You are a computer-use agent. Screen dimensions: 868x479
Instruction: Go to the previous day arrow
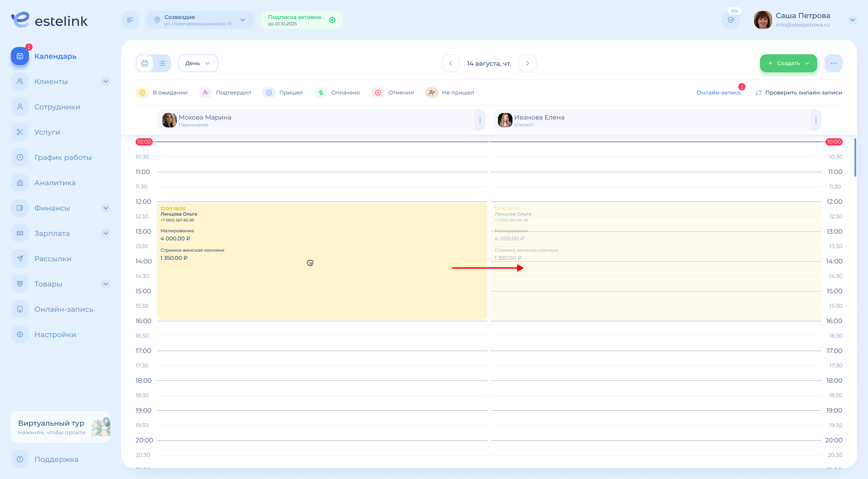451,63
